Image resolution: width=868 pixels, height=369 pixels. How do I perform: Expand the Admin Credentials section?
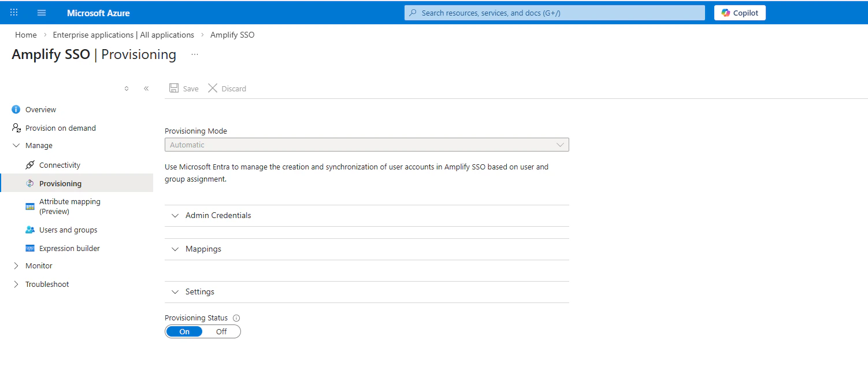(x=367, y=215)
